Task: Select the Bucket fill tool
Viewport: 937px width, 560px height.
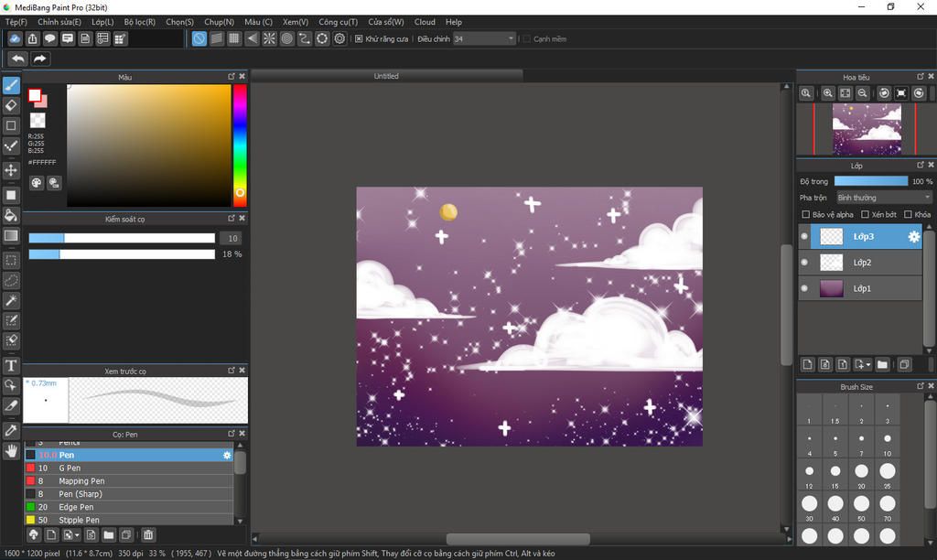Action: [x=11, y=215]
